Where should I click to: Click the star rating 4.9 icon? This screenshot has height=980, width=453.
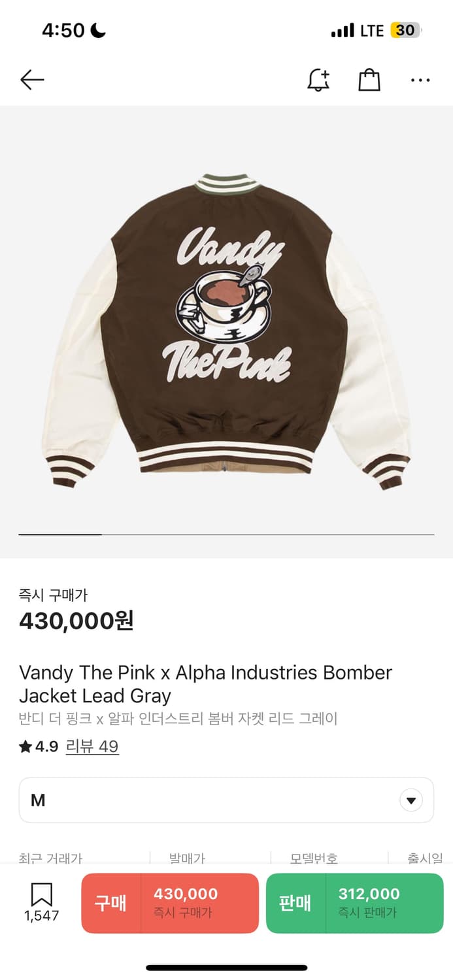25,747
